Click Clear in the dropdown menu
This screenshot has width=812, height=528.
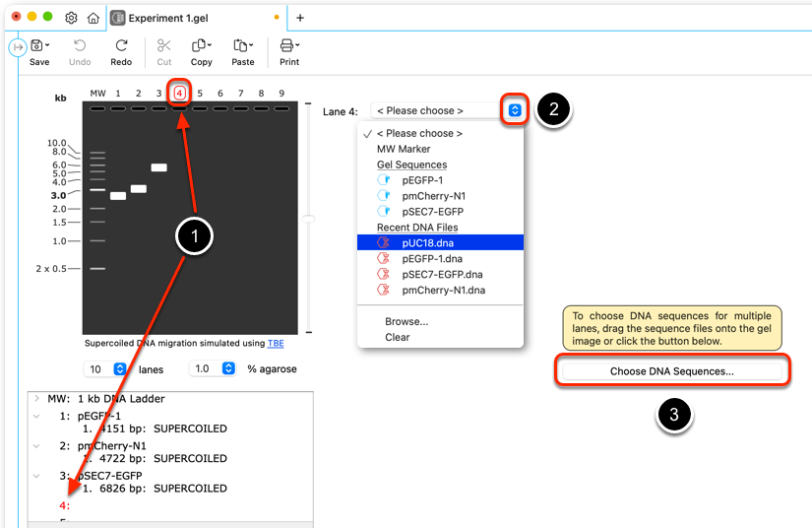[440, 337]
